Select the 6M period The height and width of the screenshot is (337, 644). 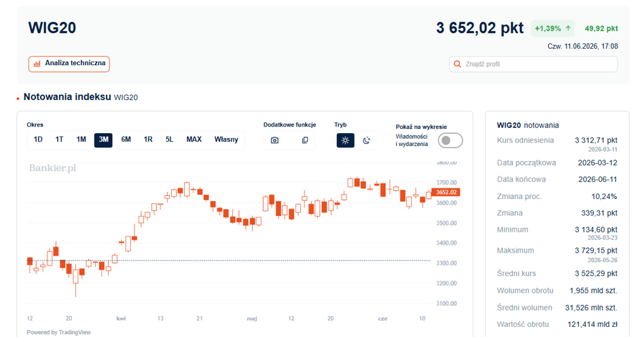pos(126,139)
